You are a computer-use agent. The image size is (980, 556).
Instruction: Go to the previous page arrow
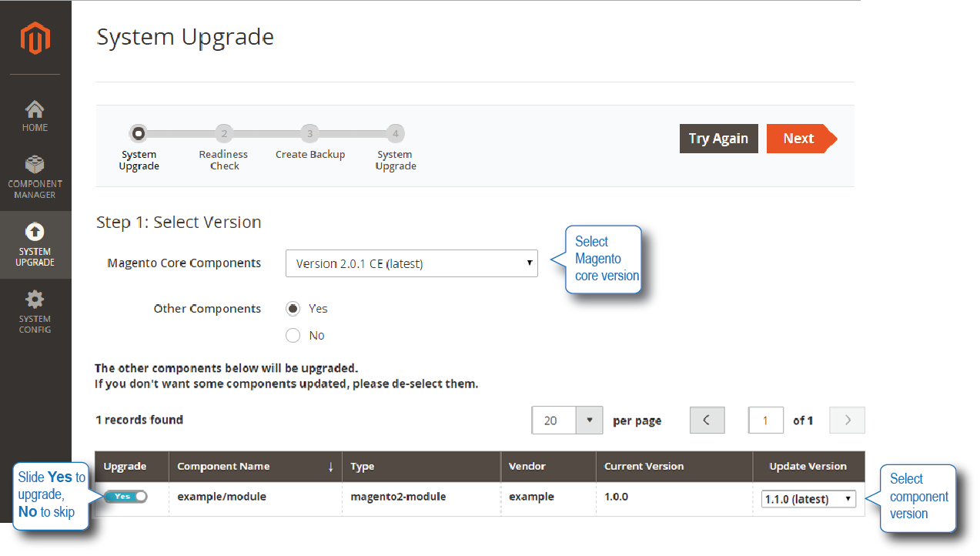click(x=707, y=420)
